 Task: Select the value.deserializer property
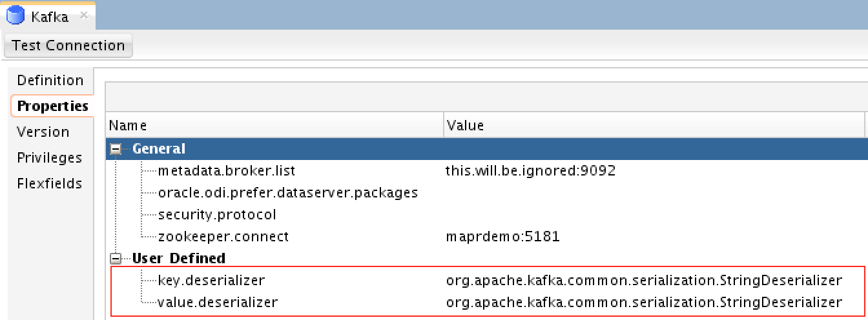(x=218, y=303)
